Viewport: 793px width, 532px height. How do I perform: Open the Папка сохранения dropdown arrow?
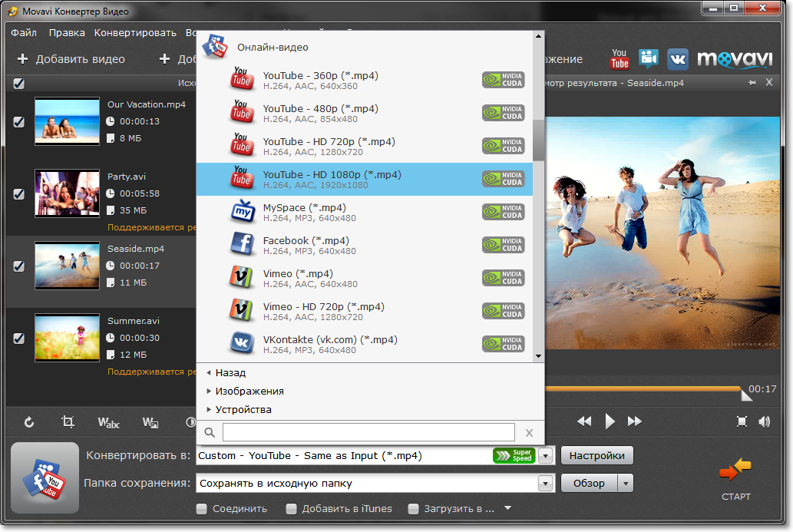tap(546, 484)
